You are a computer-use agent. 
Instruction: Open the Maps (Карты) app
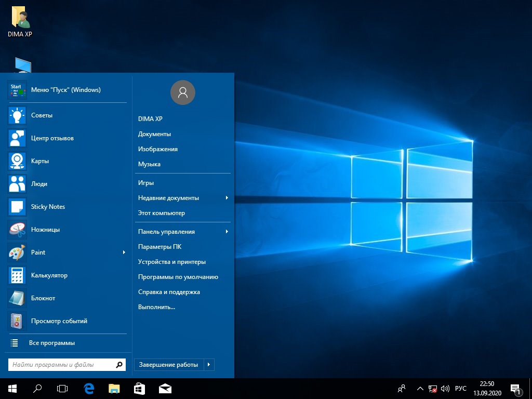coord(17,161)
